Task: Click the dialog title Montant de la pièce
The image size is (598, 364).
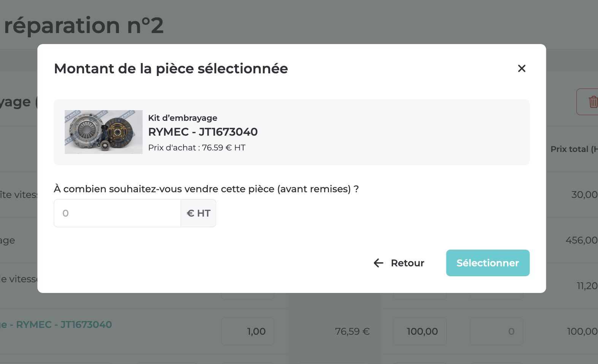Action: pyautogui.click(x=171, y=69)
